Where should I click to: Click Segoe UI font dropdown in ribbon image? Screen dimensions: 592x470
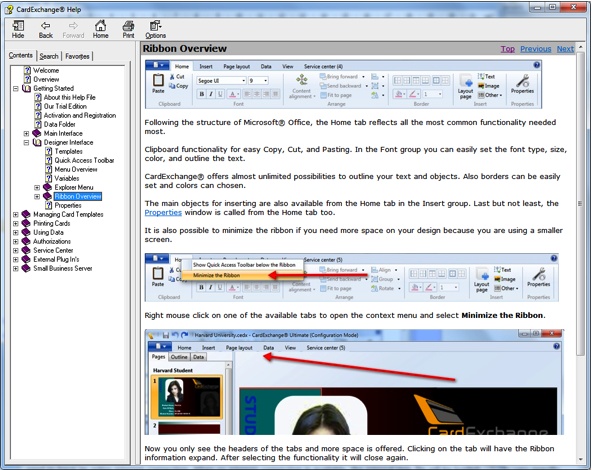coord(221,81)
